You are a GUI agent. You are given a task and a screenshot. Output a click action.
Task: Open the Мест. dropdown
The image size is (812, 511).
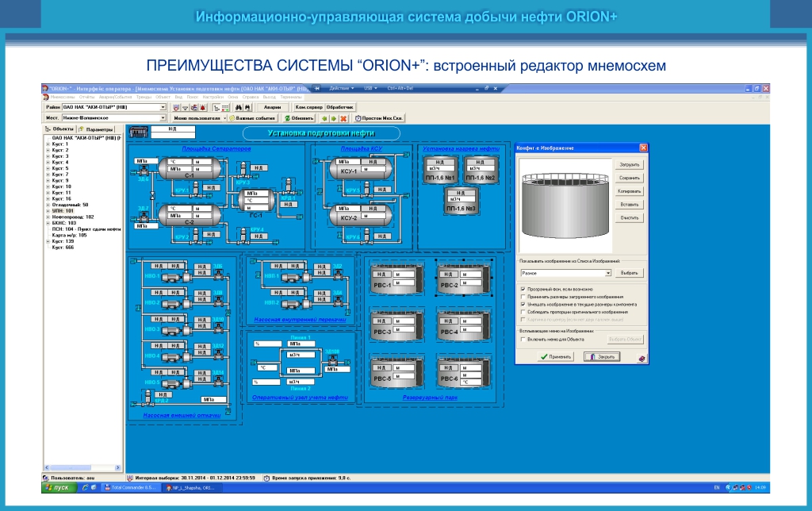tap(163, 118)
